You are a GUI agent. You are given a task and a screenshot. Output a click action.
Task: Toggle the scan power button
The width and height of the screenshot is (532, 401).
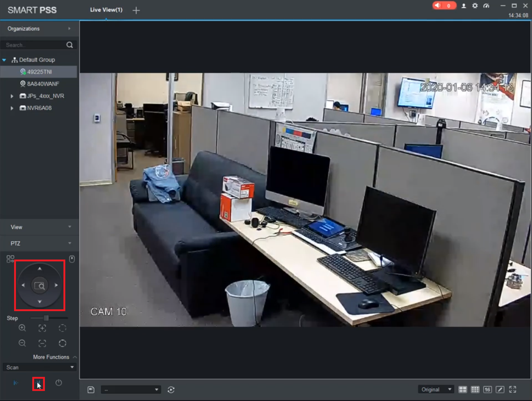59,383
